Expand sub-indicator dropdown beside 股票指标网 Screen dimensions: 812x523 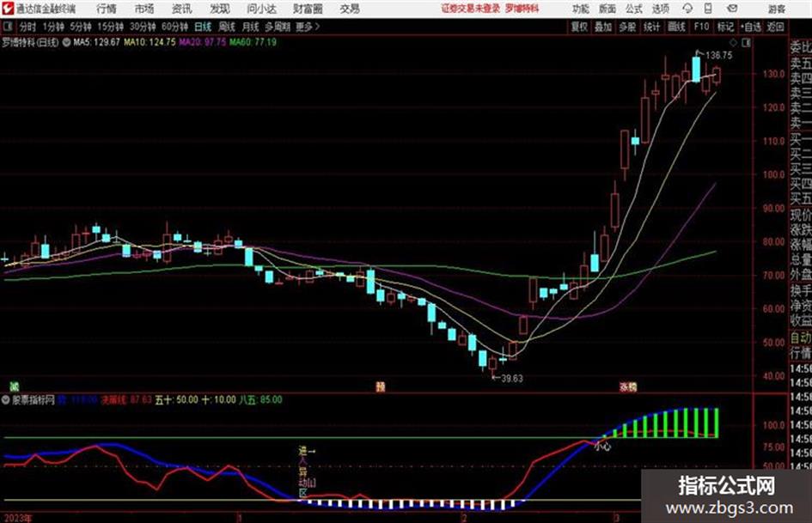tap(6, 399)
